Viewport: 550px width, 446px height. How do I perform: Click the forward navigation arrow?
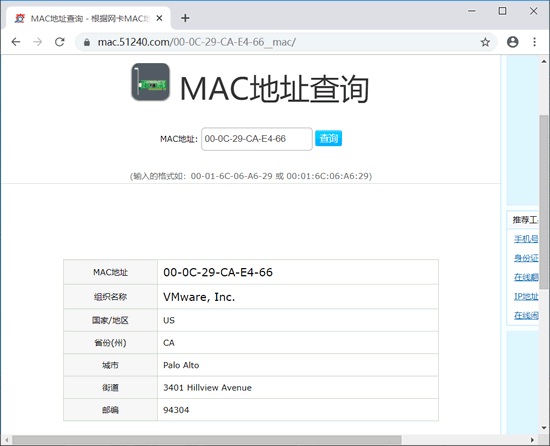(38, 42)
